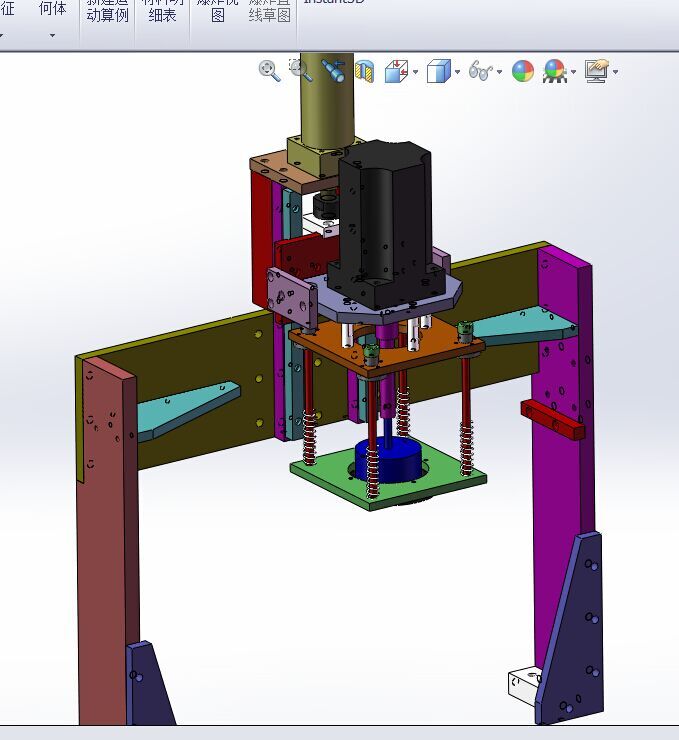
Task: Click the Display Style cube icon
Action: [439, 71]
